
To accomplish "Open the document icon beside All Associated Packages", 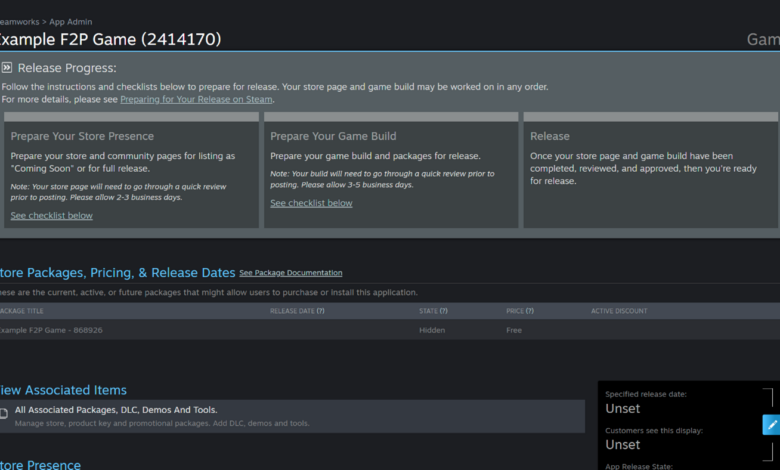I will [x=4, y=413].
